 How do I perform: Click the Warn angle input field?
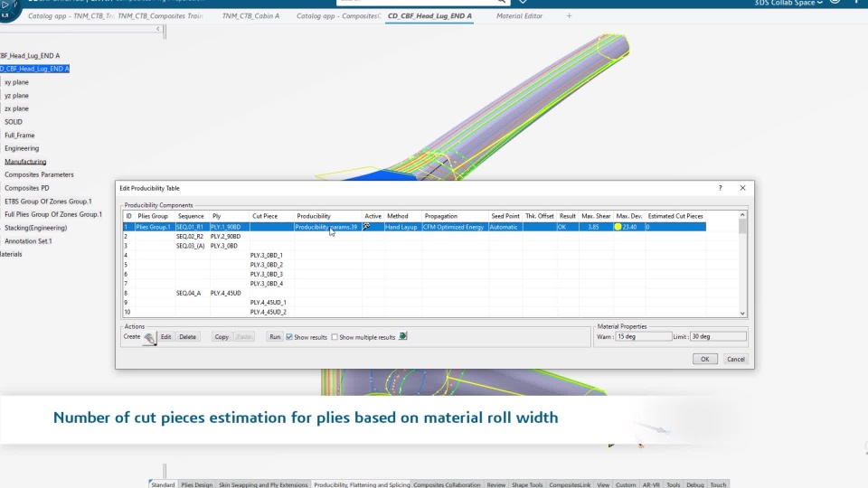pos(643,336)
